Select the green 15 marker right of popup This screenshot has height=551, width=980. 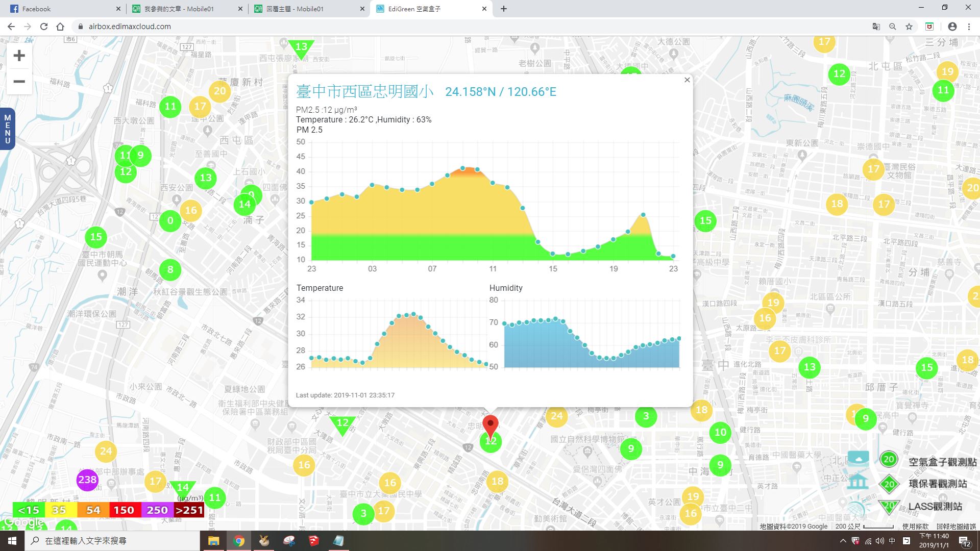coord(705,220)
